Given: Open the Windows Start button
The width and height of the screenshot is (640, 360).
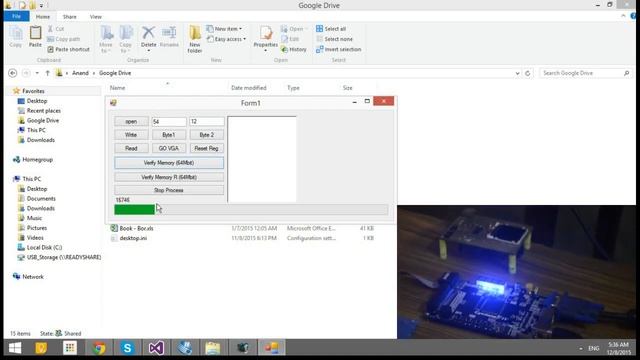Looking at the screenshot, I should (15, 348).
